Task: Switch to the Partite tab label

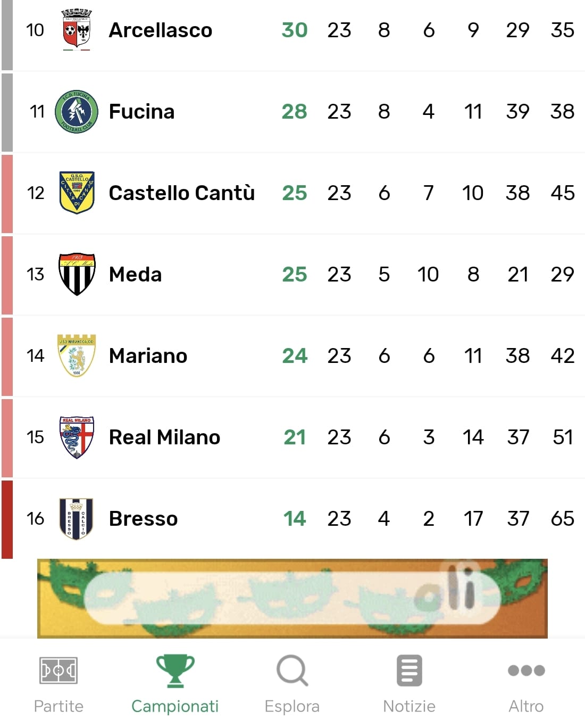Action: point(59,706)
